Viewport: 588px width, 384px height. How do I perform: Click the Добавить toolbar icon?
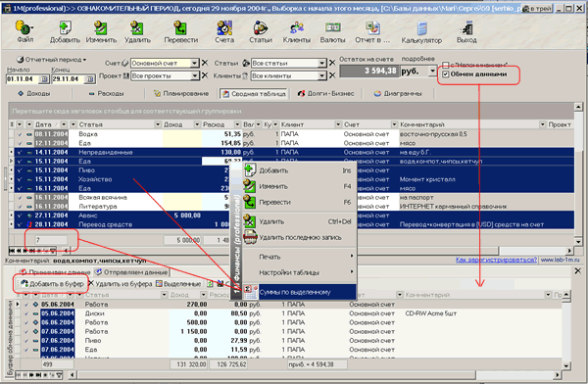(x=65, y=31)
